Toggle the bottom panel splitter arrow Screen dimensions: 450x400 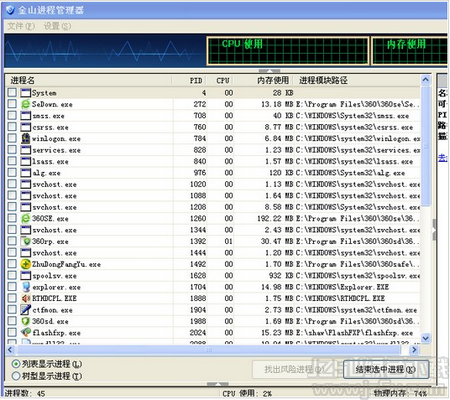[x=218, y=384]
